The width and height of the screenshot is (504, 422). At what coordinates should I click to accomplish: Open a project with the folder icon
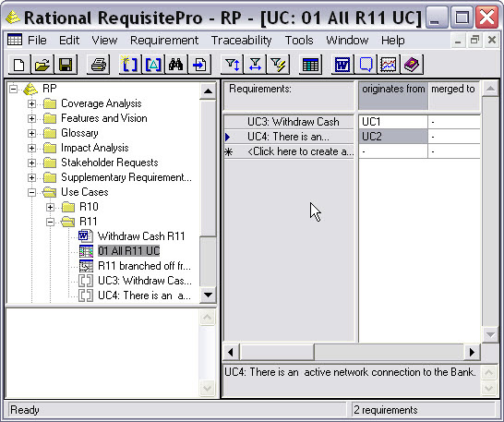click(42, 65)
